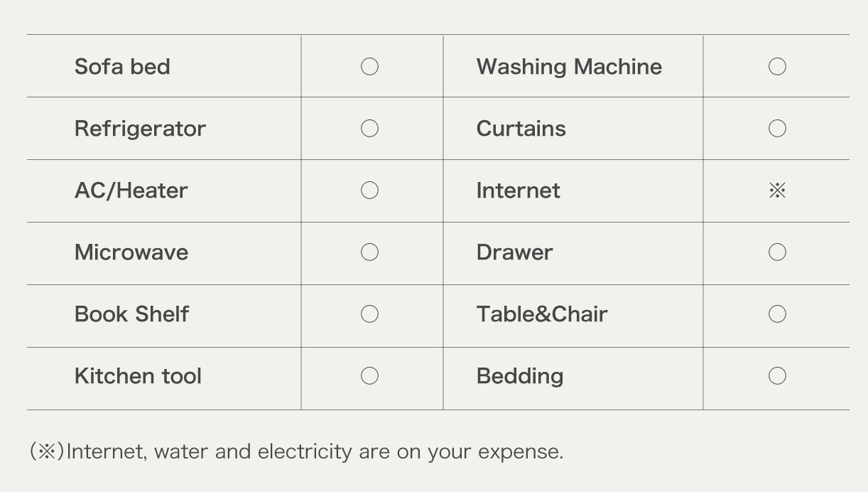
Task: Select the Kitchen tool circle mark
Action: point(369,376)
